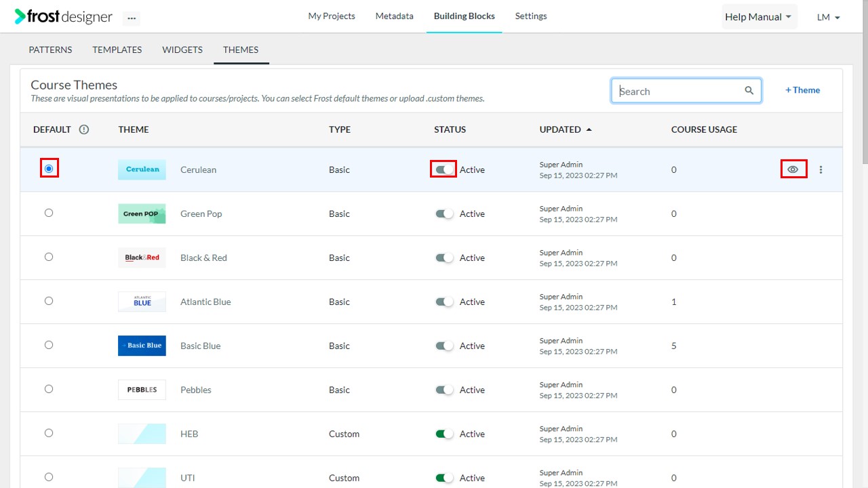The width and height of the screenshot is (868, 488).
Task: Click the Course Themes heading
Action: pos(74,85)
